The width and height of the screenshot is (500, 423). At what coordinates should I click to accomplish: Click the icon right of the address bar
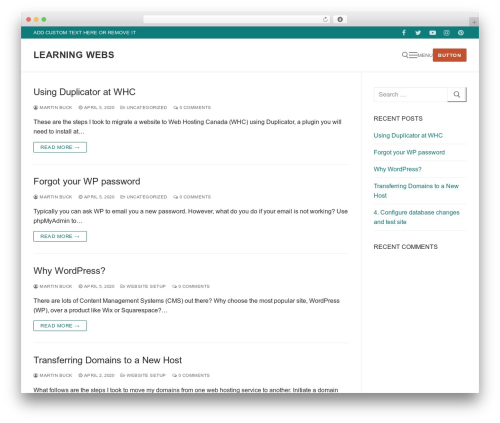click(x=340, y=19)
